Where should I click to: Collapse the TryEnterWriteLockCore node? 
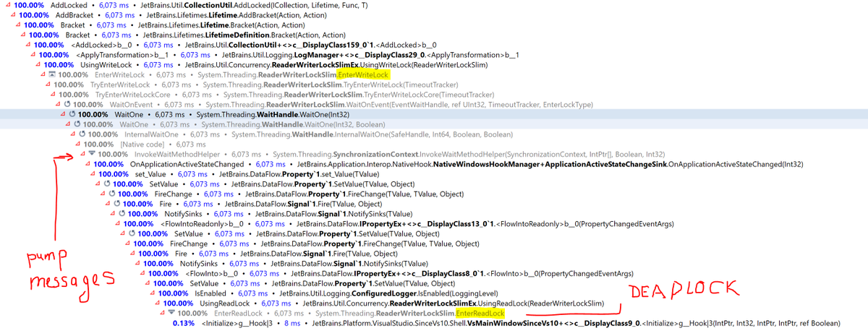pyautogui.click(x=52, y=95)
